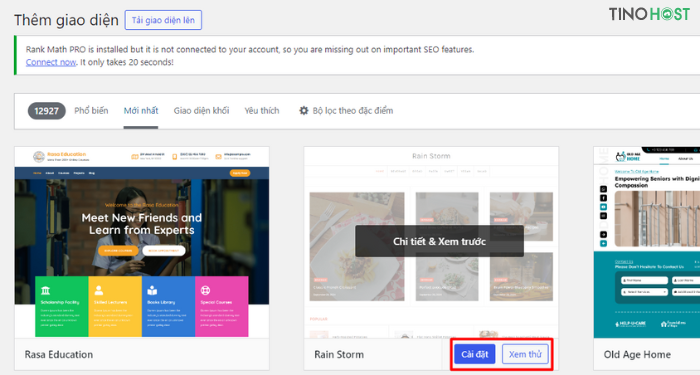
Task: Install the Rain Storm theme with "Cài đặt"
Action: tap(475, 354)
